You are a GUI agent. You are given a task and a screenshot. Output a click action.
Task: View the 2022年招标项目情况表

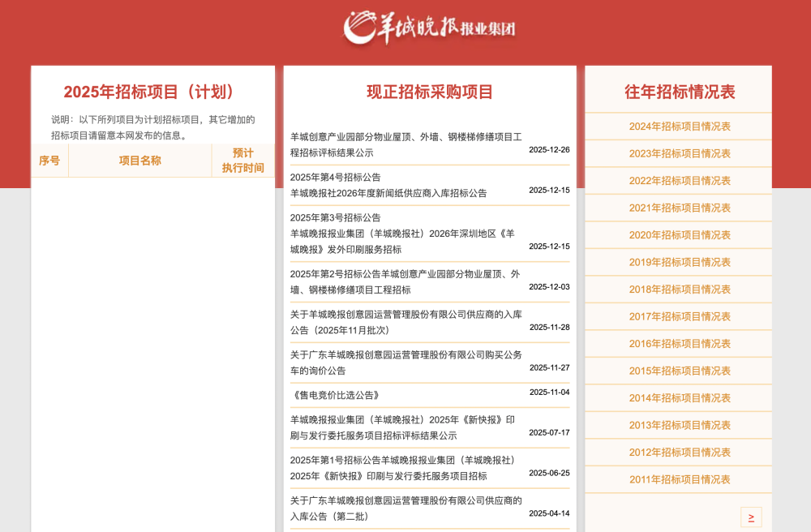coord(680,180)
